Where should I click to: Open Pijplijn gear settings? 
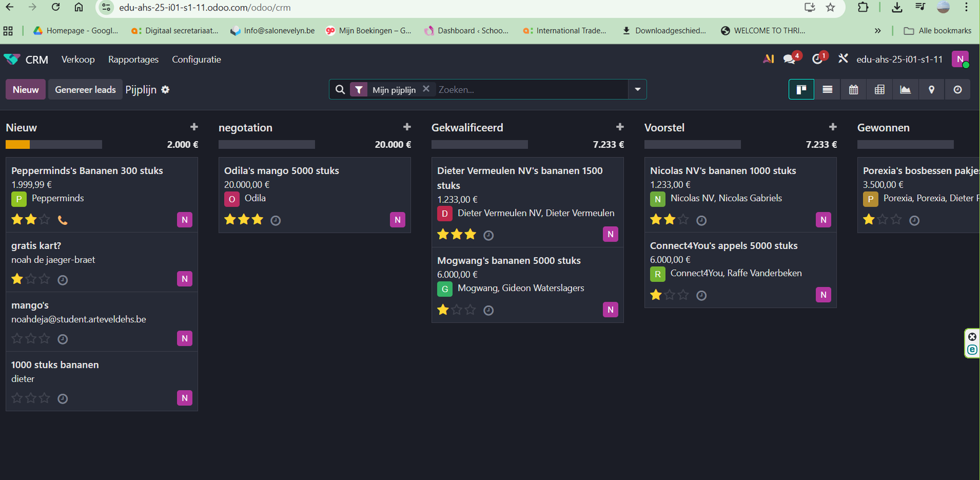coord(165,90)
